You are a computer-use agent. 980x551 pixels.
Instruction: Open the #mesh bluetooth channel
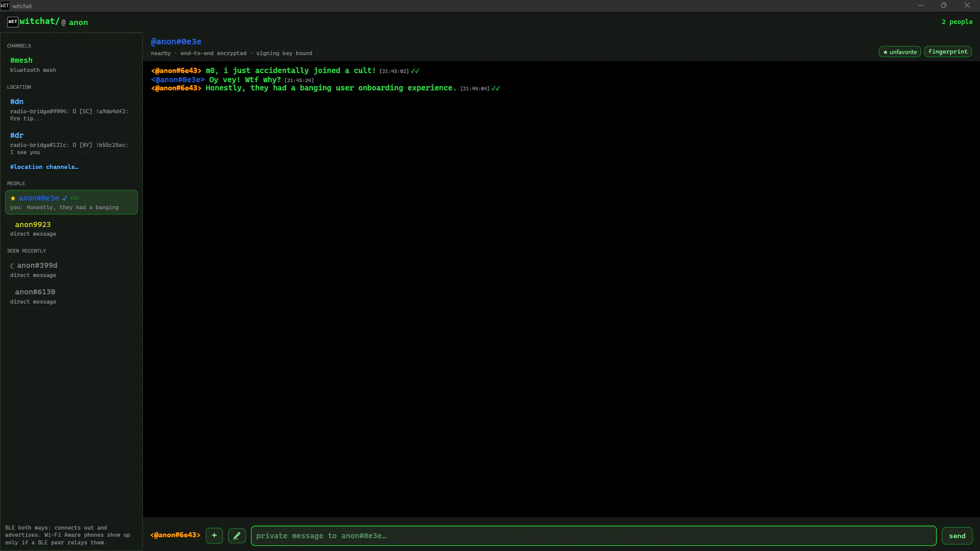click(x=71, y=65)
